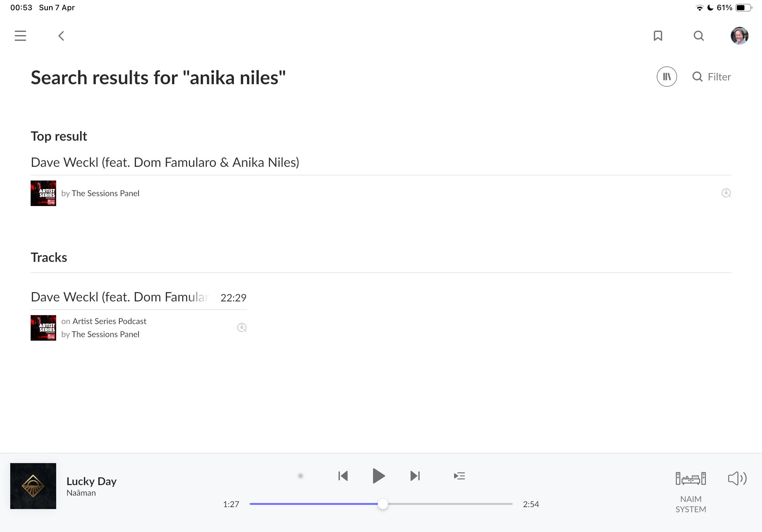Seek using the playback progress slider
Image resolution: width=762 pixels, height=532 pixels.
(x=381, y=504)
